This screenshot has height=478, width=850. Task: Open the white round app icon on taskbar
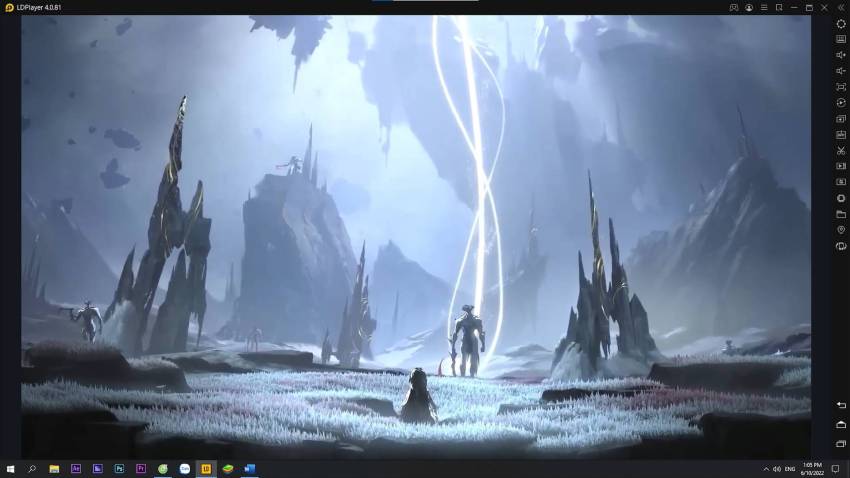[x=184, y=469]
